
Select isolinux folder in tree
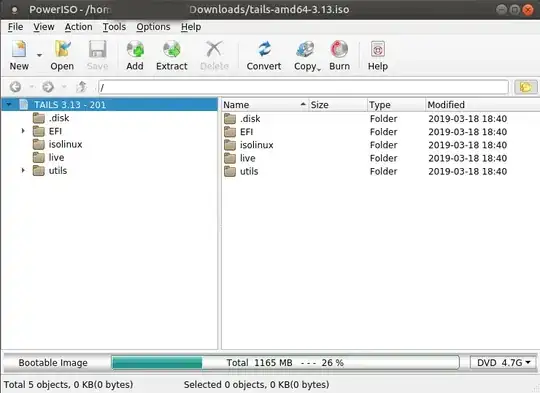65,144
